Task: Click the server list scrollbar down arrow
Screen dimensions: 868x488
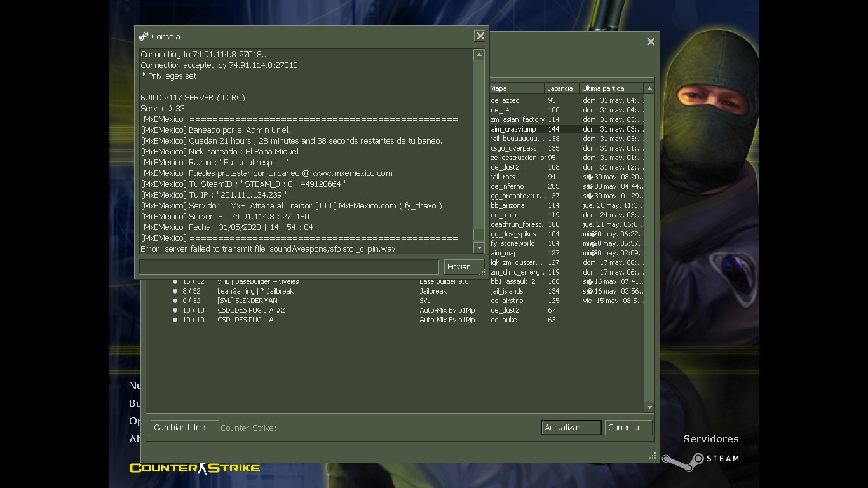Action: pos(649,407)
